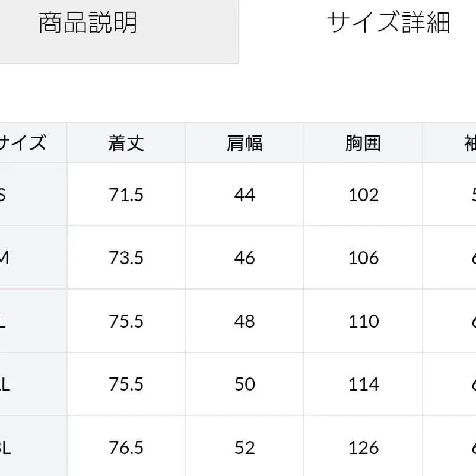Click the 48 肩幅 value for size L
The height and width of the screenshot is (476, 476).
coord(245,321)
